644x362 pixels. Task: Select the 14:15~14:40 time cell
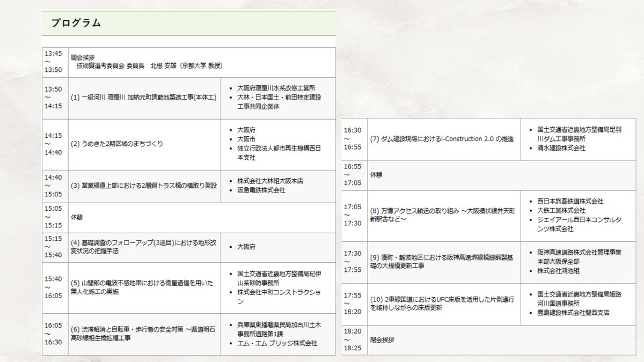pyautogui.click(x=55, y=144)
